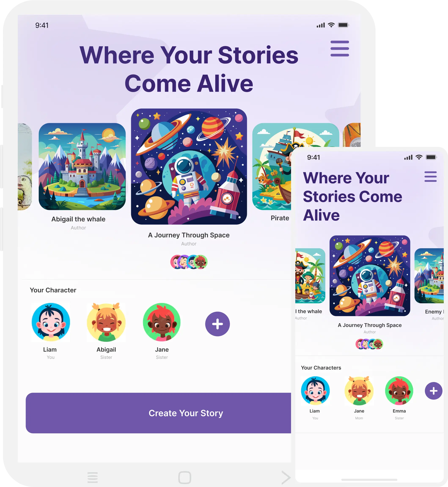The image size is (448, 487).
Task: Add a new character on phone
Action: pos(433,391)
